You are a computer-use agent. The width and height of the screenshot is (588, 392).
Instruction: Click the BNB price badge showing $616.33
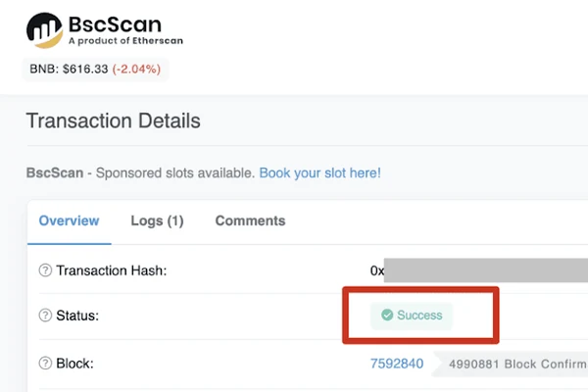[x=96, y=69]
